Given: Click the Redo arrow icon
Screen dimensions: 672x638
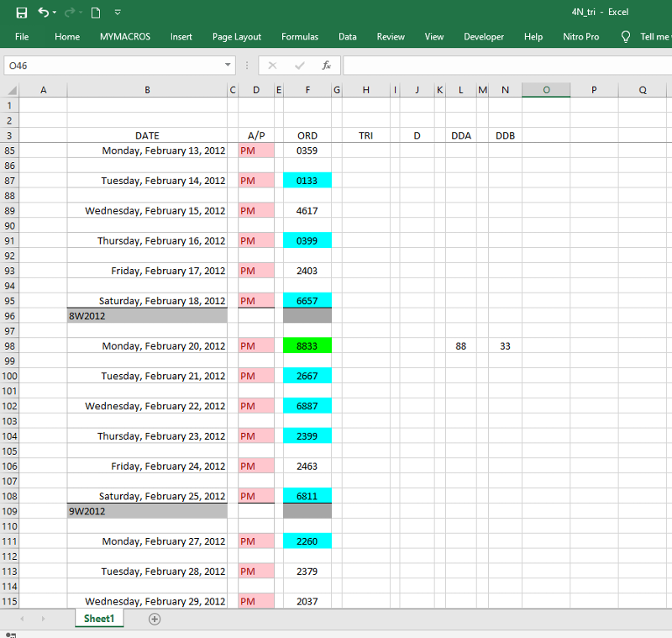Looking at the screenshot, I should (69, 13).
